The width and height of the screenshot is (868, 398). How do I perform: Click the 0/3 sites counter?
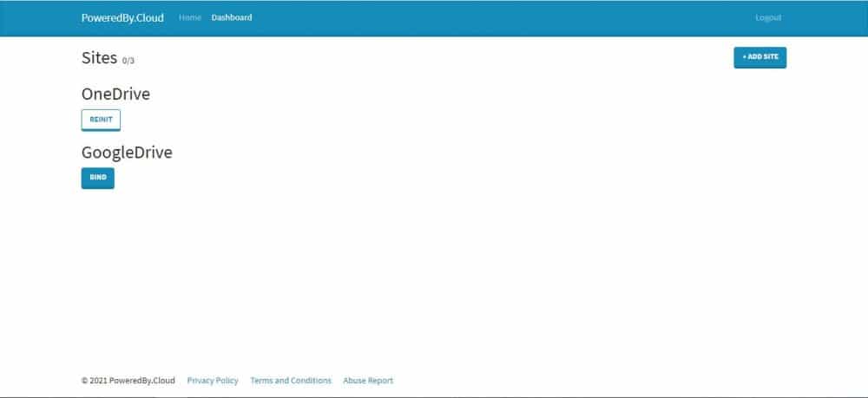128,61
